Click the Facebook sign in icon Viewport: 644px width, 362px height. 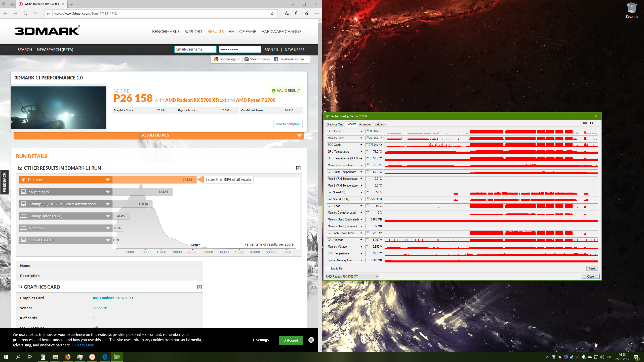click(x=276, y=59)
